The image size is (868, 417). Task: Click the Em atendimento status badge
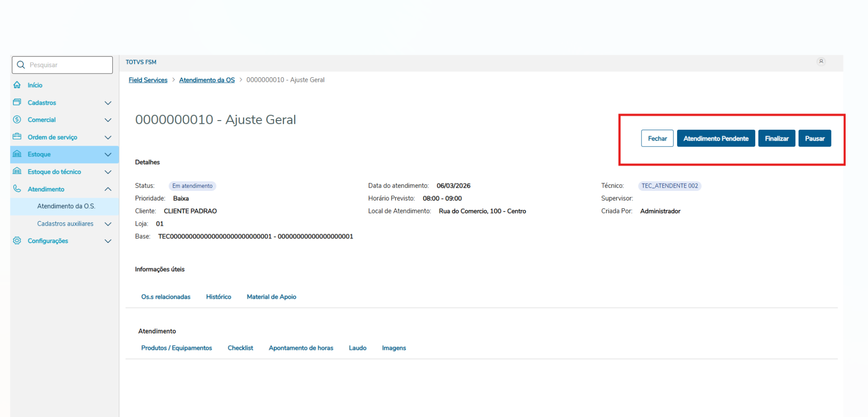point(192,186)
